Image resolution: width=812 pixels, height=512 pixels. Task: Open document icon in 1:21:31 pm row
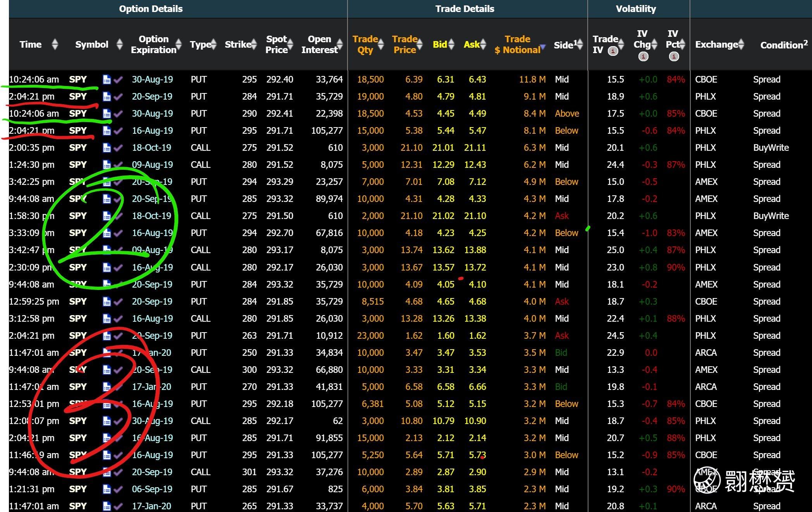[107, 489]
